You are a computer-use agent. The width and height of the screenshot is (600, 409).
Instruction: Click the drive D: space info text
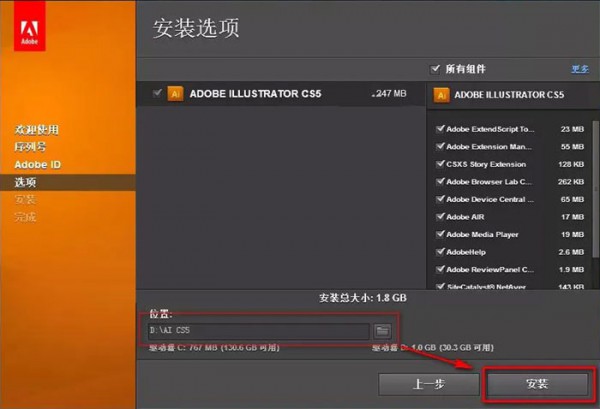(433, 348)
